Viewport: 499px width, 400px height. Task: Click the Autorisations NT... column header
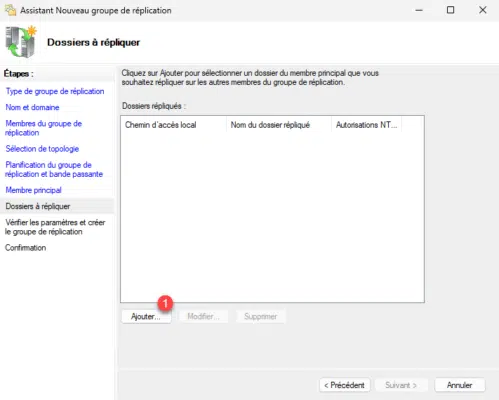(367, 125)
